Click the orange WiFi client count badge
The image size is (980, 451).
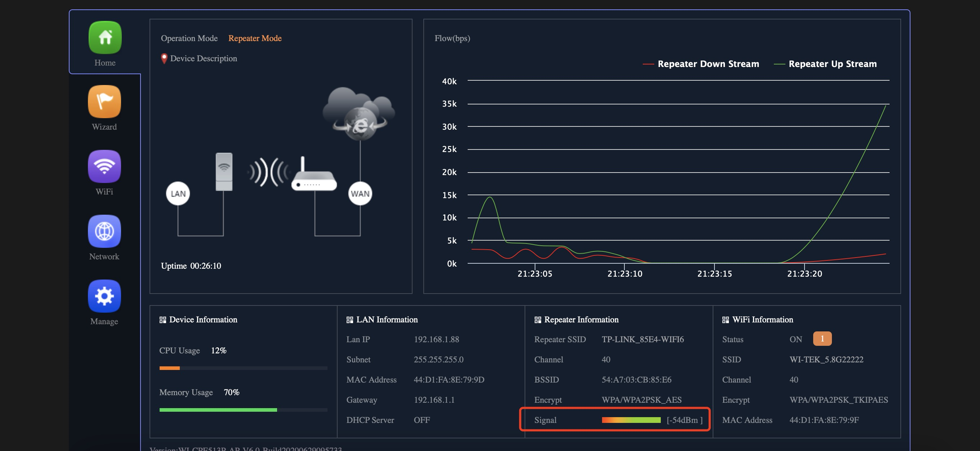point(822,339)
